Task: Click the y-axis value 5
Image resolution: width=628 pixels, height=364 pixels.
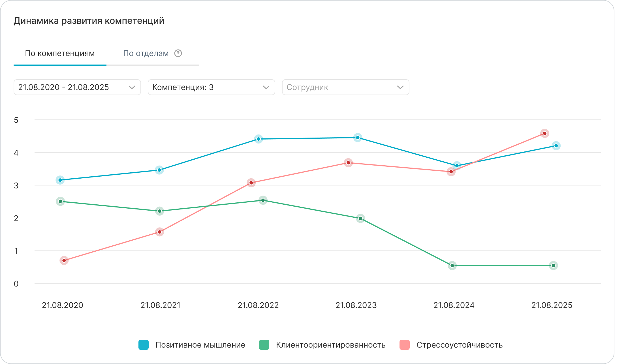Action: [x=16, y=120]
